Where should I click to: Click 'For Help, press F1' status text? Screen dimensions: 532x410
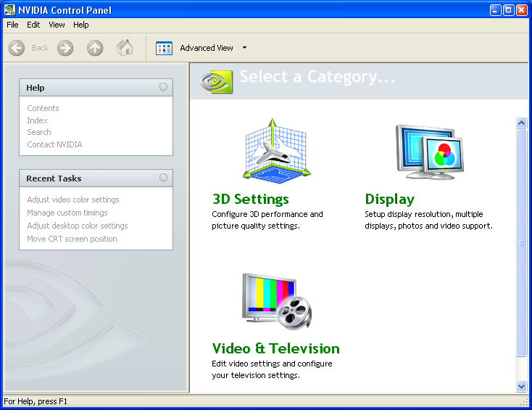click(x=36, y=401)
